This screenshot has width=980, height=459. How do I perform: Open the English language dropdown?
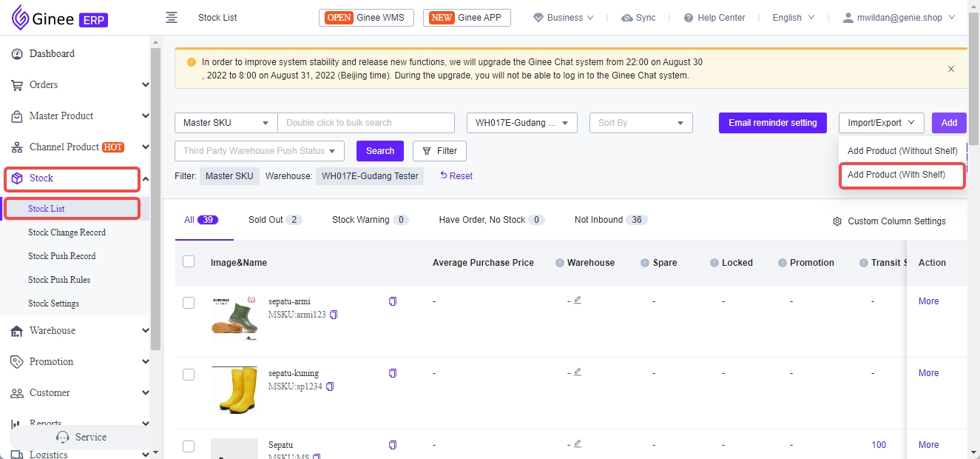(x=793, y=18)
